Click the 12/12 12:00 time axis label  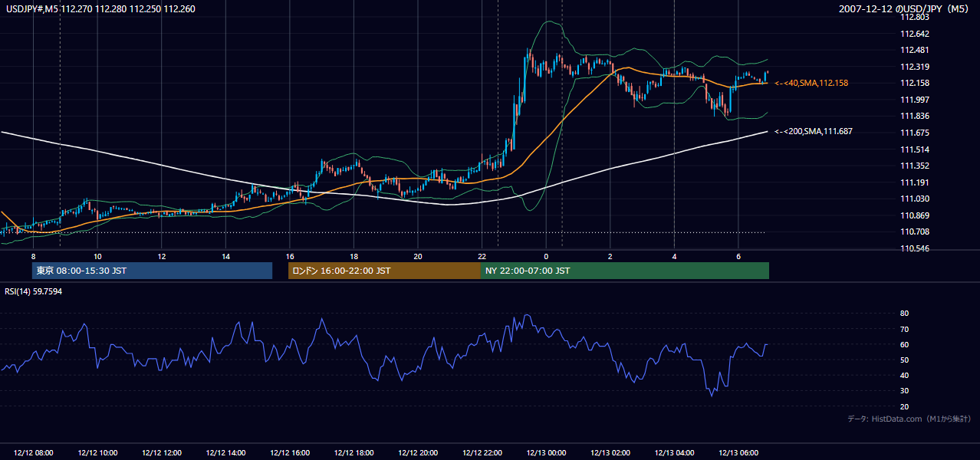pos(162,453)
